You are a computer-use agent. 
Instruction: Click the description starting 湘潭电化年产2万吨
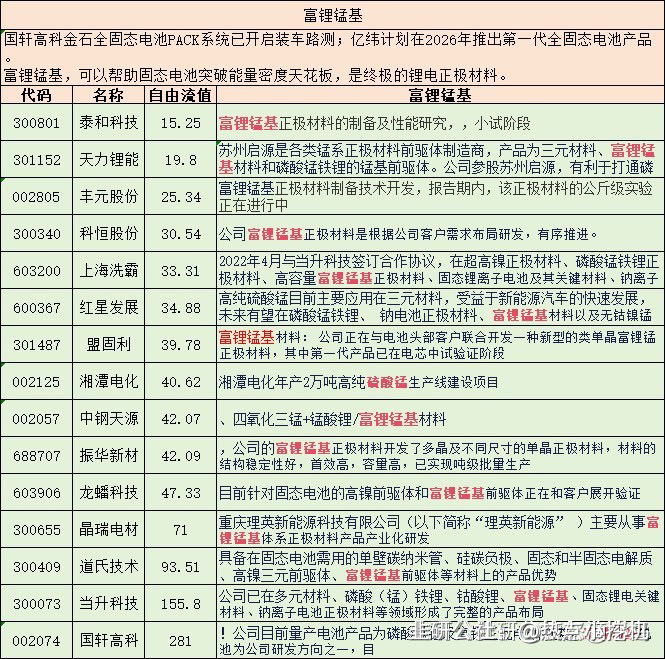pyautogui.click(x=440, y=382)
